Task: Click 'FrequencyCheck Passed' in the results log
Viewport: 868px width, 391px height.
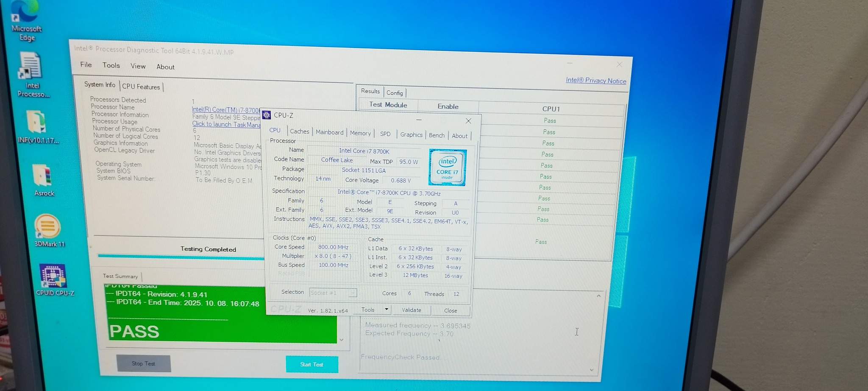Action: pos(400,357)
